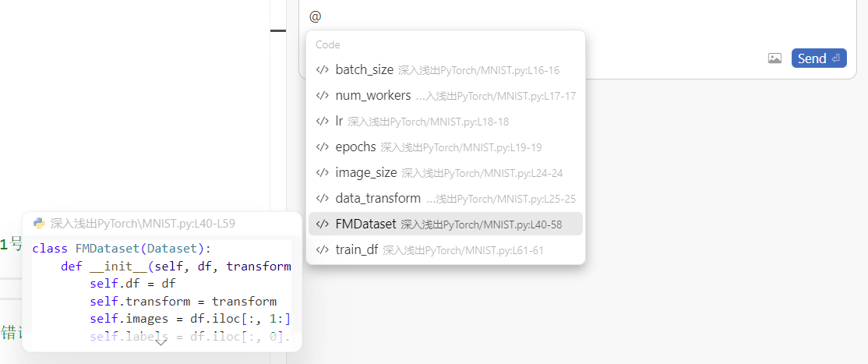
Task: Click the self.transform = transform preview line
Action: [x=183, y=302]
